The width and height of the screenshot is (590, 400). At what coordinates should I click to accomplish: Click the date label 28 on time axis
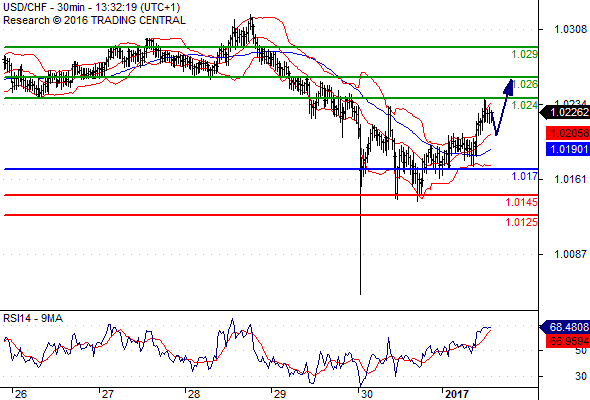tap(194, 394)
